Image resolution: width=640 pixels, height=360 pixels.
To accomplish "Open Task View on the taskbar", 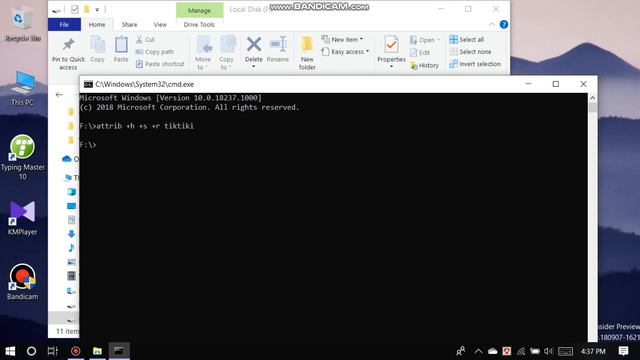I will [x=53, y=351].
